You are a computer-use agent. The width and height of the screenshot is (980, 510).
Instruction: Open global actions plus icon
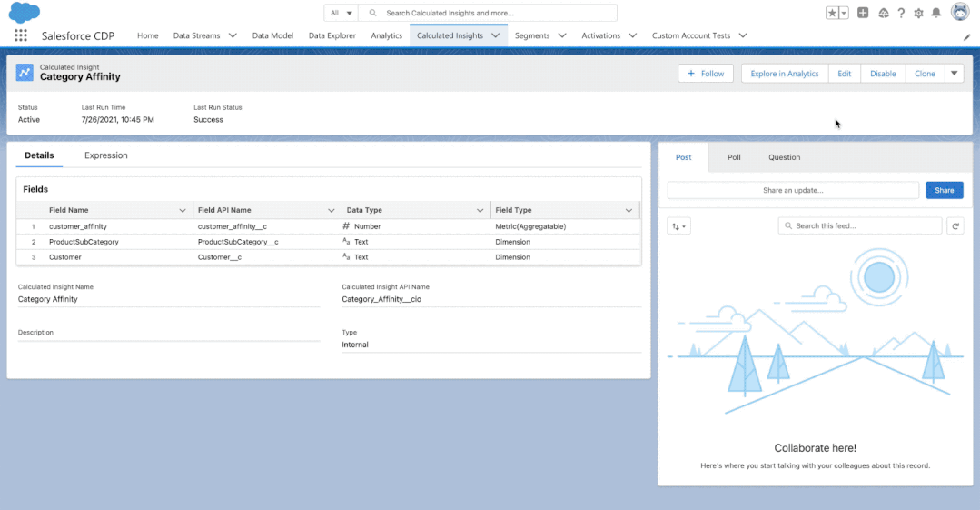point(863,13)
